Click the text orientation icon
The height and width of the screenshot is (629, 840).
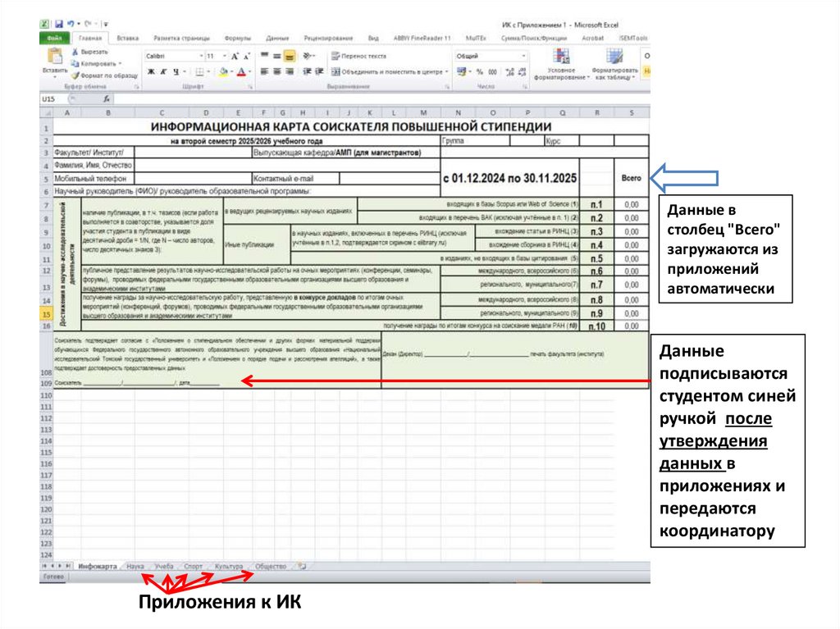(x=308, y=56)
